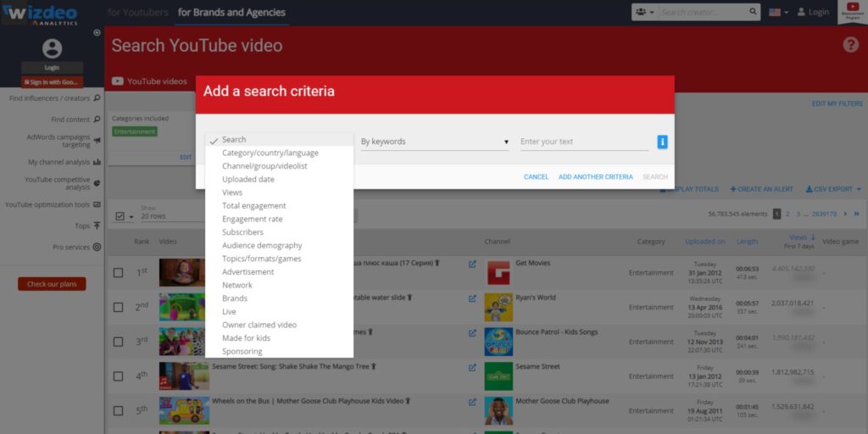Image resolution: width=868 pixels, height=434 pixels.
Task: Select Engagement rate from criteria list
Action: (252, 219)
